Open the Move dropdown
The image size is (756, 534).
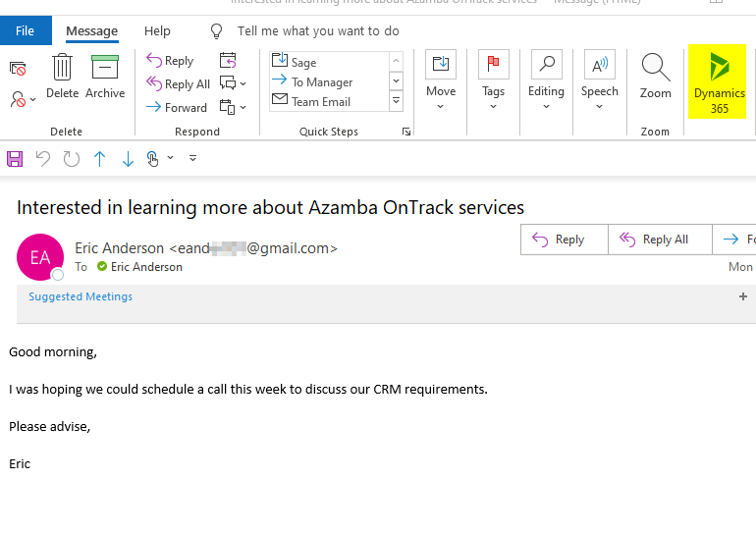click(x=441, y=80)
